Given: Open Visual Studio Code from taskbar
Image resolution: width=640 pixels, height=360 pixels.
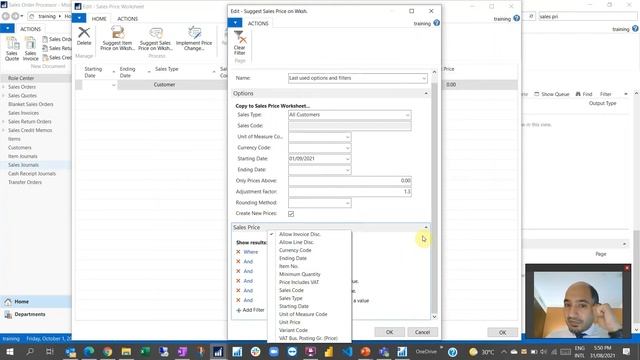Looking at the screenshot, I should tap(347, 351).
